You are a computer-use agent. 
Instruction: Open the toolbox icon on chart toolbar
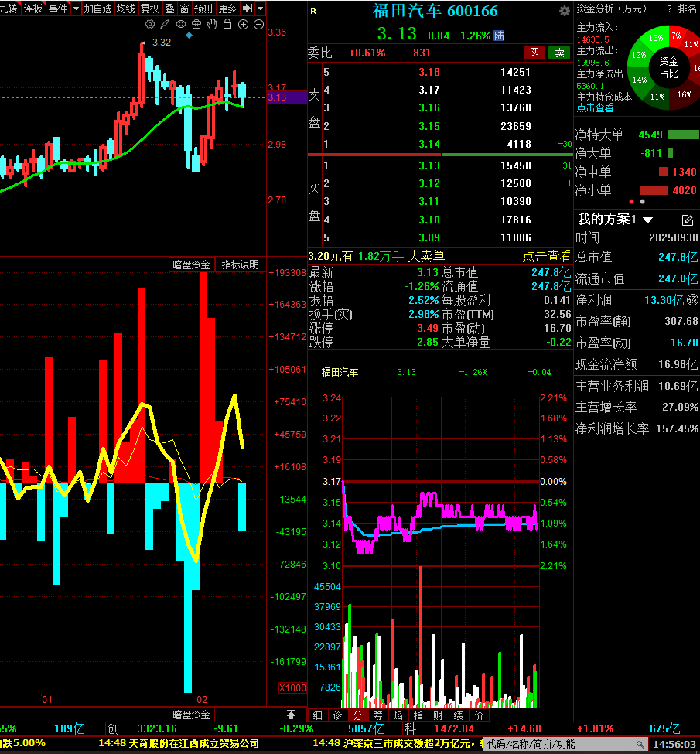tap(196, 24)
